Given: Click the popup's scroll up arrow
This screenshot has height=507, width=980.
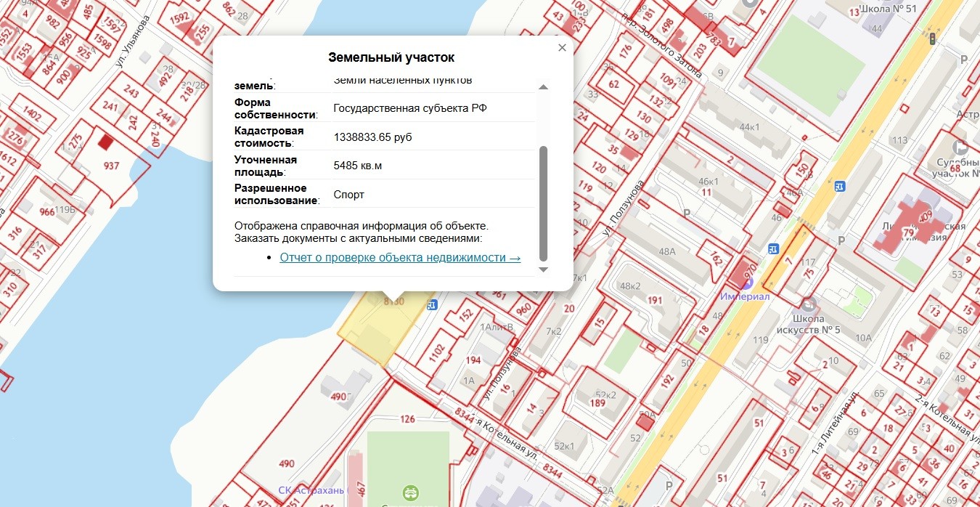Looking at the screenshot, I should coord(543,87).
